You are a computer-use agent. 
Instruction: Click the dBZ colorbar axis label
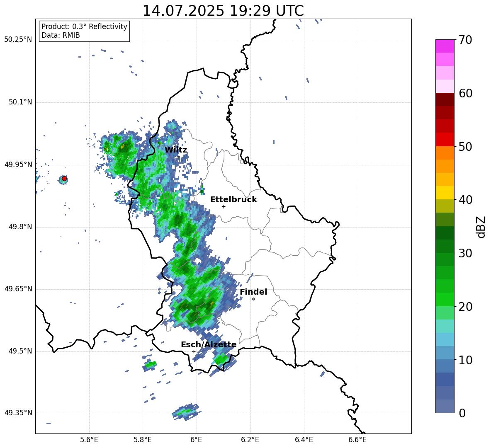click(481, 227)
